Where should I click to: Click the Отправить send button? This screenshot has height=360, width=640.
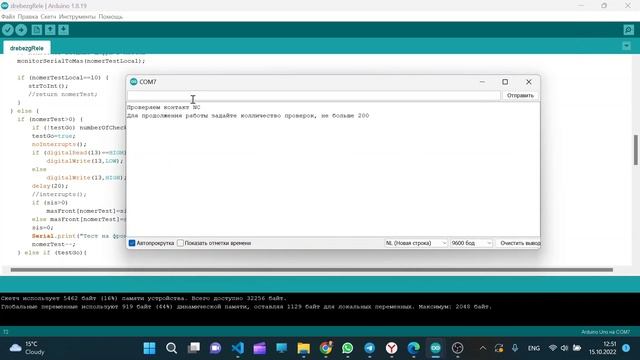[520, 96]
